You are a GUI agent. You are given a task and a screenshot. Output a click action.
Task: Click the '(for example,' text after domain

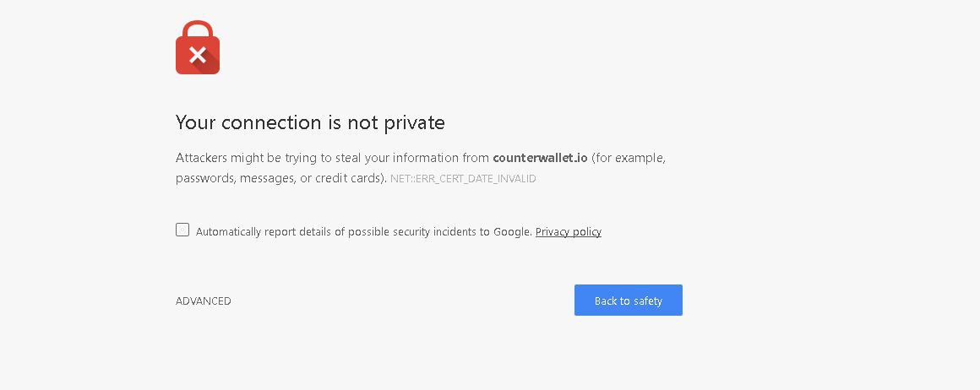tap(629, 158)
